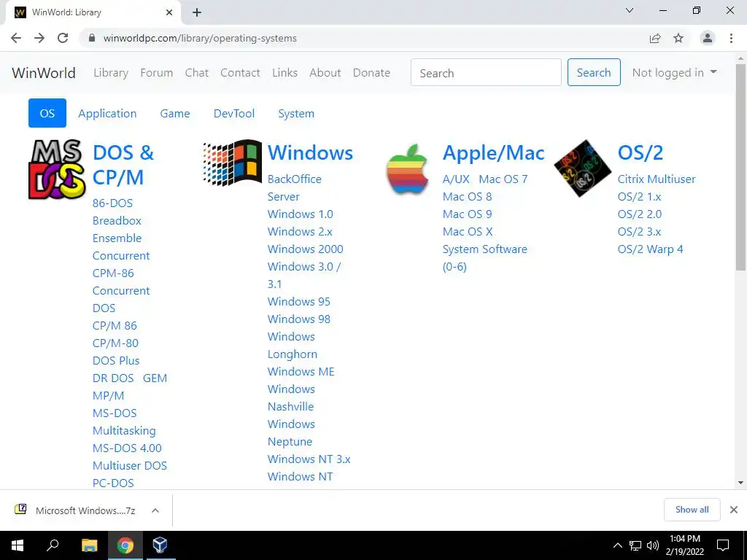Expand the Not logged in dropdown

(x=674, y=72)
